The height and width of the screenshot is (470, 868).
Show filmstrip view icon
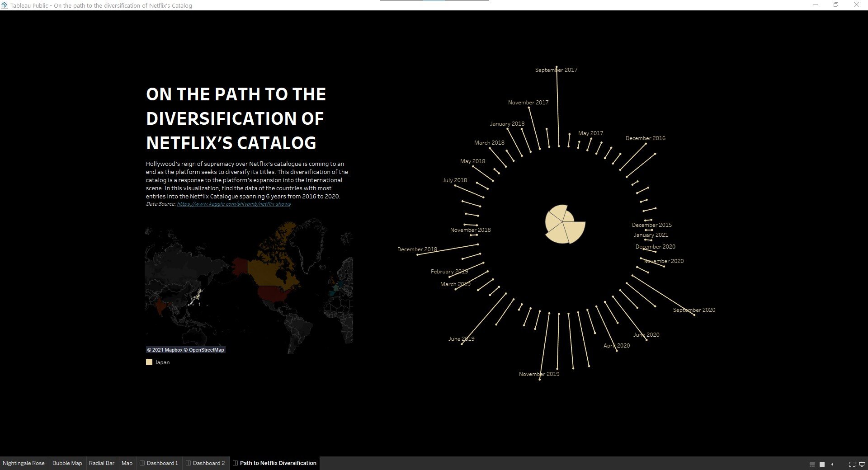coord(812,464)
